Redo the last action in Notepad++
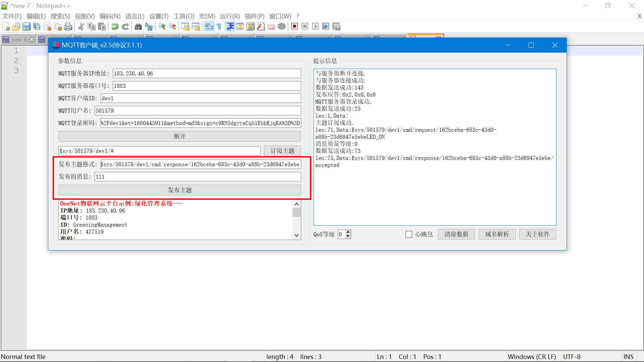This screenshot has height=362, width=644. pyautogui.click(x=125, y=26)
